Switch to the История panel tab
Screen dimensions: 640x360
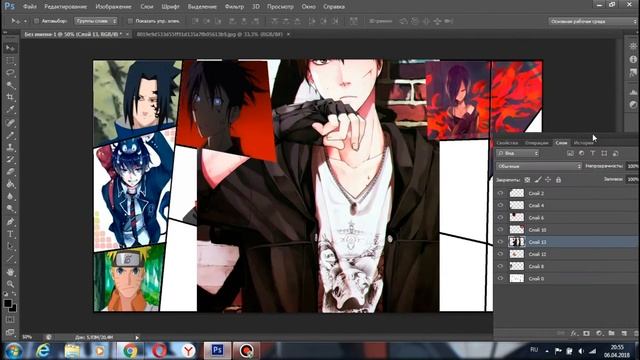click(583, 142)
